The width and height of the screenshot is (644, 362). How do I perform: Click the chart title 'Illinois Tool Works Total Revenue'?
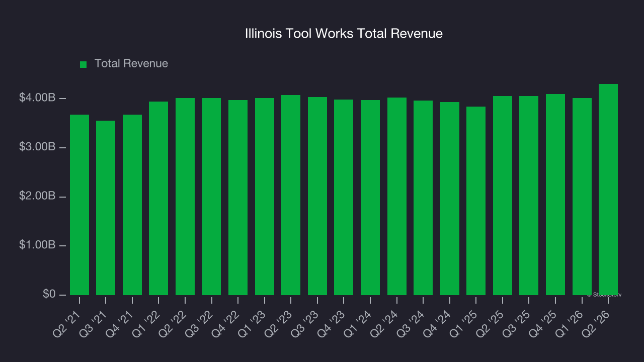[344, 34]
